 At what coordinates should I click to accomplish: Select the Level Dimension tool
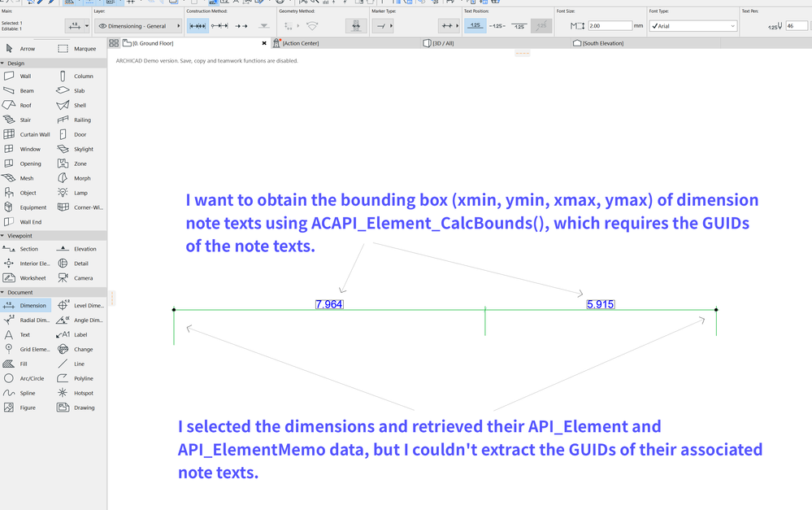click(x=80, y=305)
